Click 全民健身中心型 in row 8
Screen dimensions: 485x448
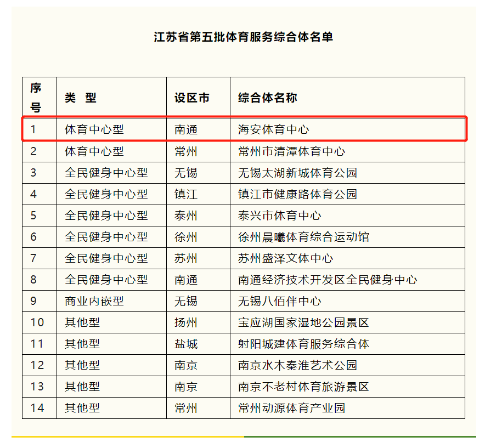tap(106, 280)
